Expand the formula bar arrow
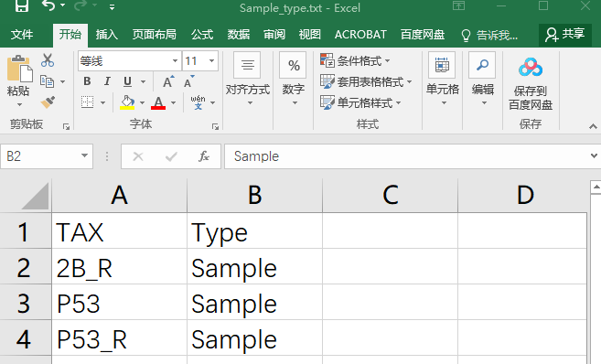 click(x=594, y=156)
